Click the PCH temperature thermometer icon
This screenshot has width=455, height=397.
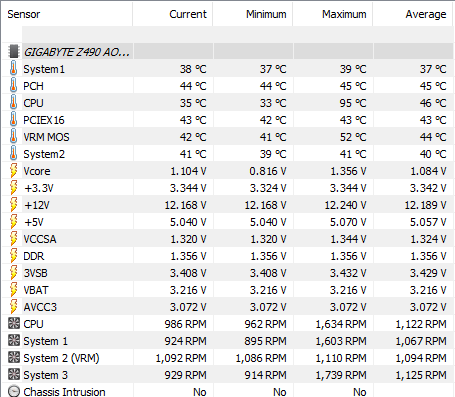pos(13,85)
